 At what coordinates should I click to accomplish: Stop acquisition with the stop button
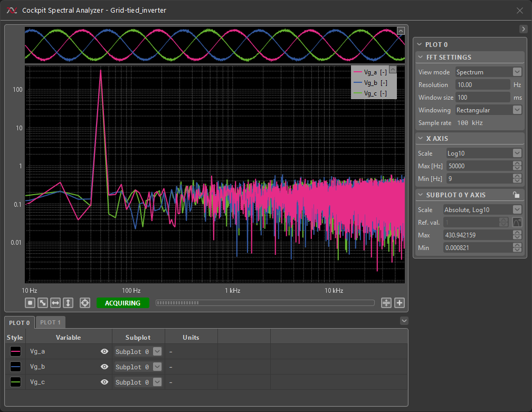click(x=30, y=303)
